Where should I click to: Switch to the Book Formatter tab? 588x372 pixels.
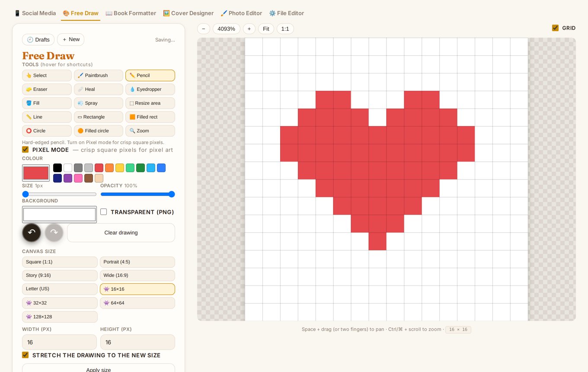tap(131, 13)
